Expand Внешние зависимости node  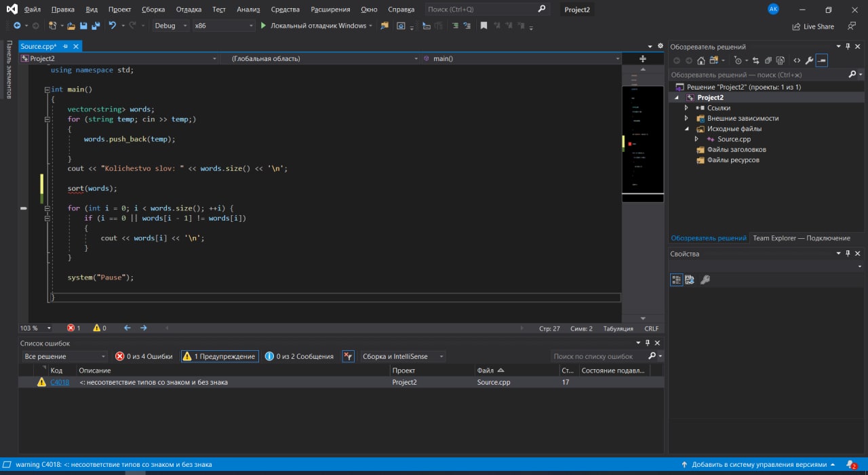pos(686,118)
